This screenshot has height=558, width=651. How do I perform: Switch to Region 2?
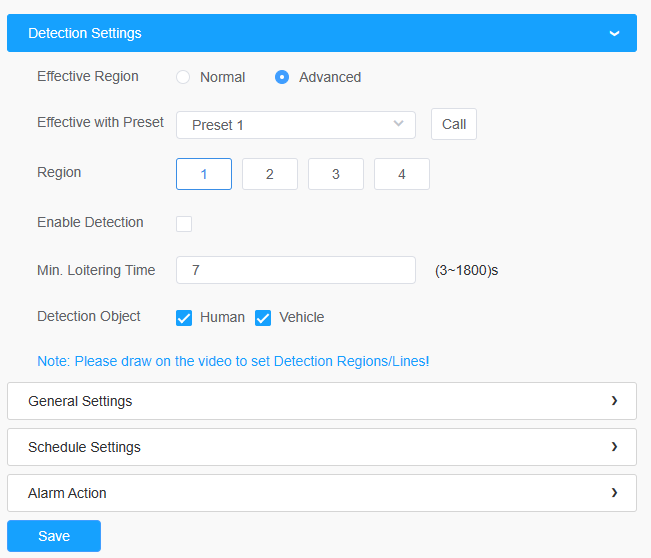(x=270, y=174)
